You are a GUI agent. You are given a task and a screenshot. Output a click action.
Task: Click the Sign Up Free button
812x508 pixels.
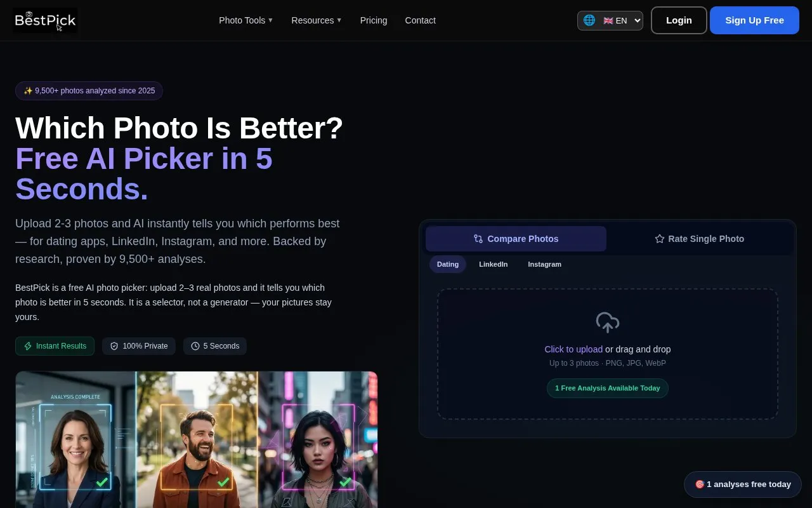pyautogui.click(x=755, y=20)
